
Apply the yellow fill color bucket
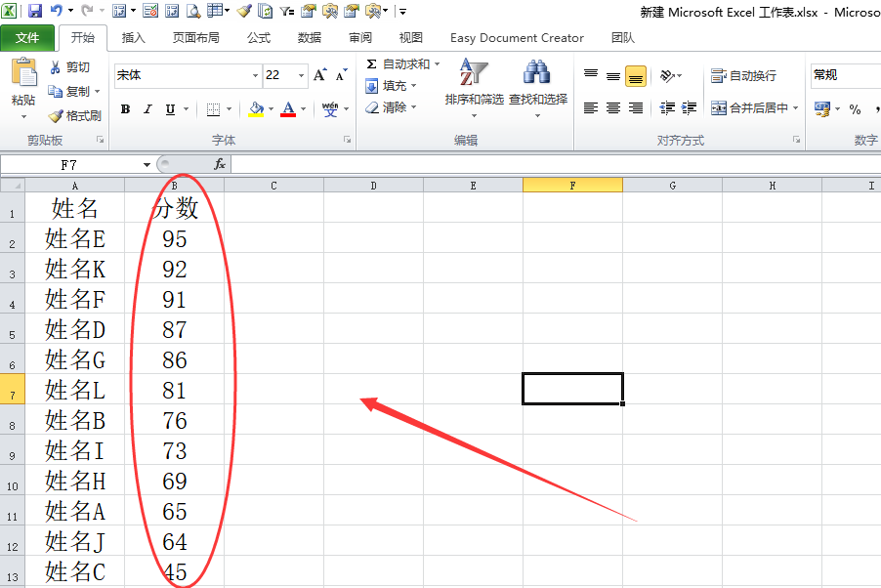coord(256,109)
